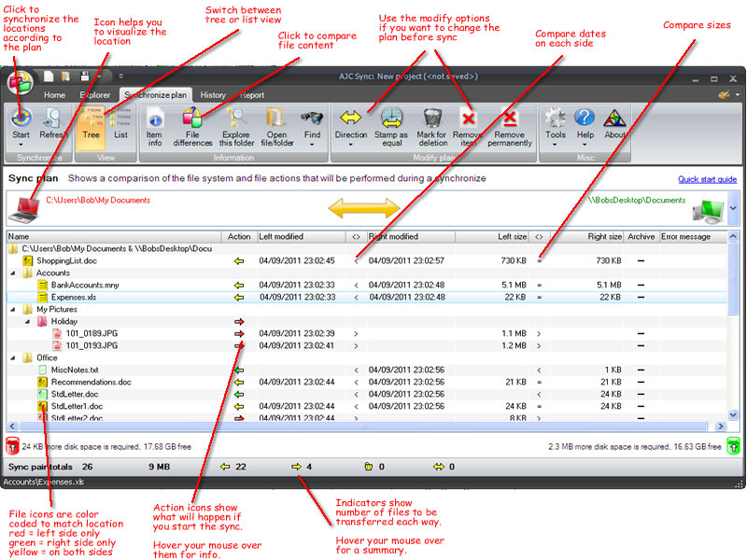Screen dimensions: 747x560
Task: Click the left laptop location icon
Action: pyautogui.click(x=25, y=210)
